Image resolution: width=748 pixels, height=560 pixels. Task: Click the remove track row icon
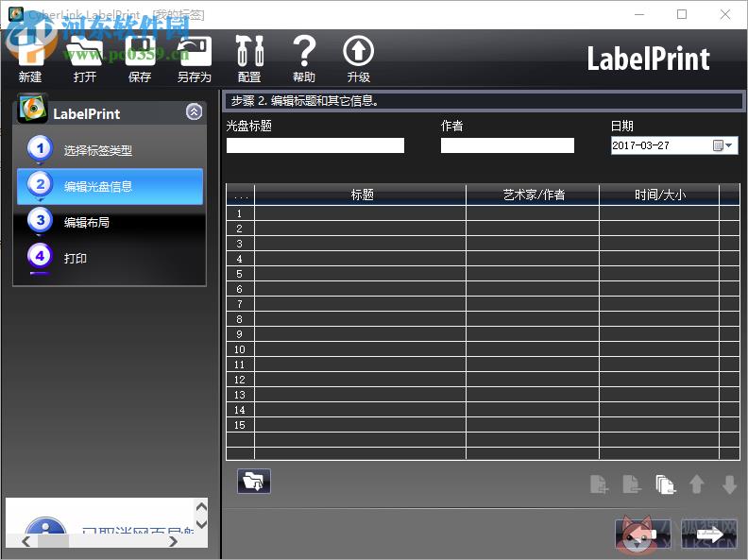632,484
